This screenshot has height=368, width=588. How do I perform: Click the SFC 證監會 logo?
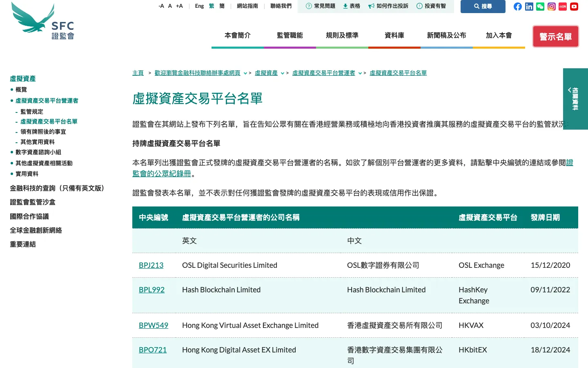pos(43,21)
